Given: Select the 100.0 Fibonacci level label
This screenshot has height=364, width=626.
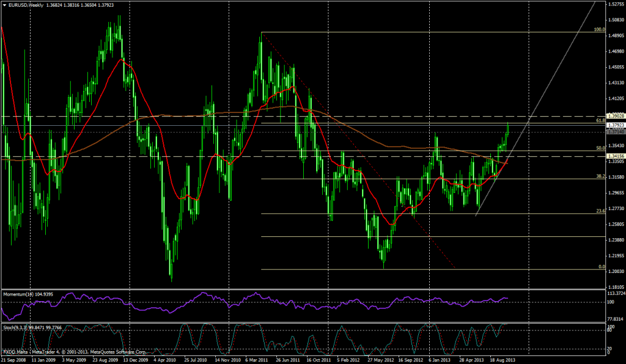Looking at the screenshot, I should coord(598,29).
